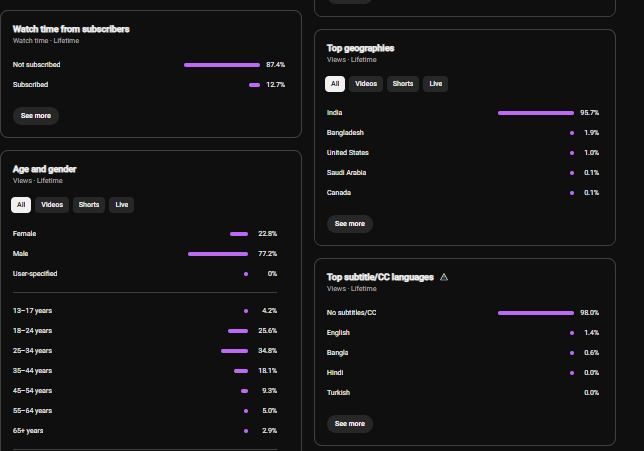Select the Bangladesh geography row
The width and height of the screenshot is (644, 451).
(463, 133)
